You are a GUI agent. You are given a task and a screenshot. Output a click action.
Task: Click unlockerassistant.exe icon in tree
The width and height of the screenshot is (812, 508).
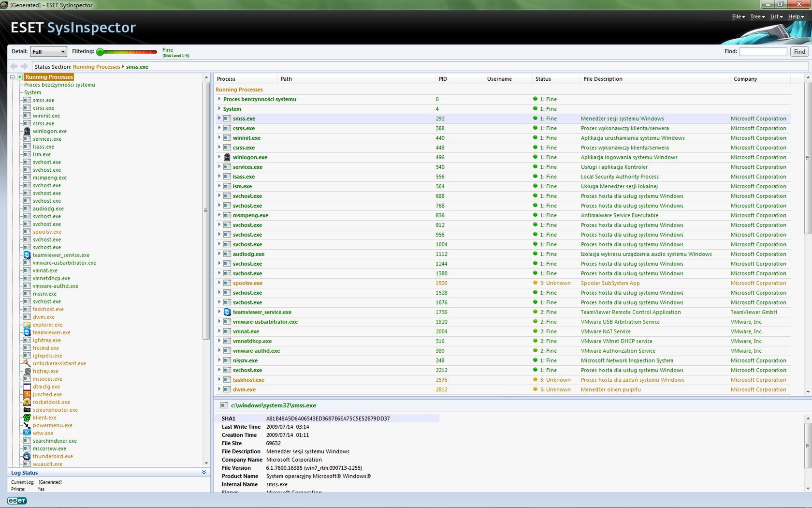pyautogui.click(x=27, y=363)
